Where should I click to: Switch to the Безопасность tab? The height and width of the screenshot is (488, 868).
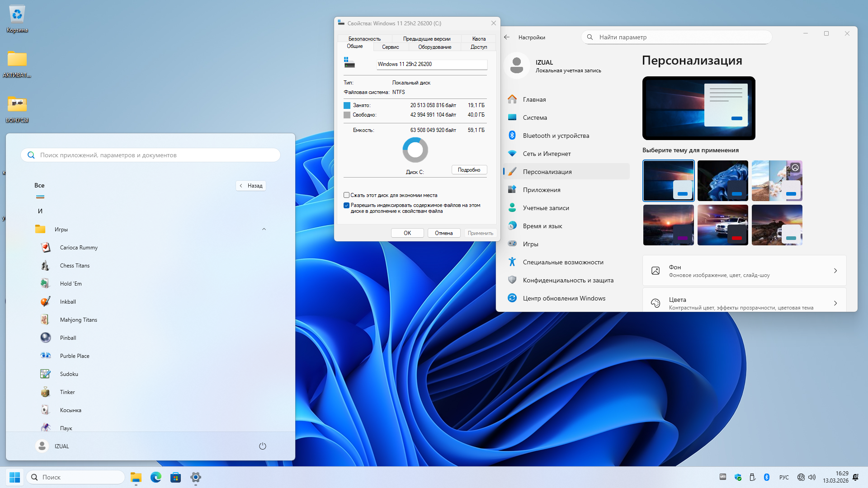pyautogui.click(x=364, y=39)
